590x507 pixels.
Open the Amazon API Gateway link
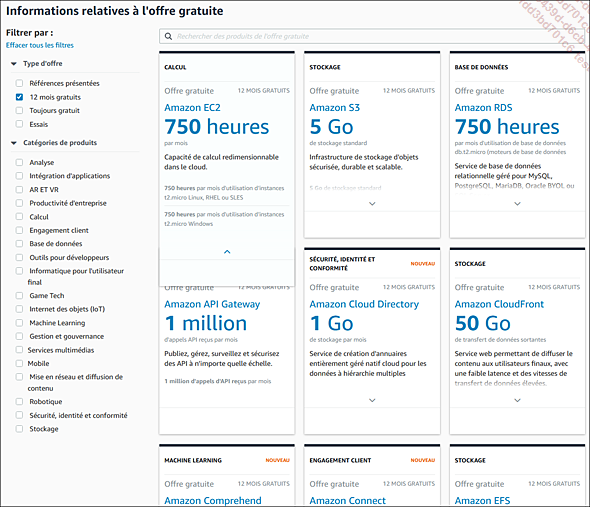pos(212,304)
